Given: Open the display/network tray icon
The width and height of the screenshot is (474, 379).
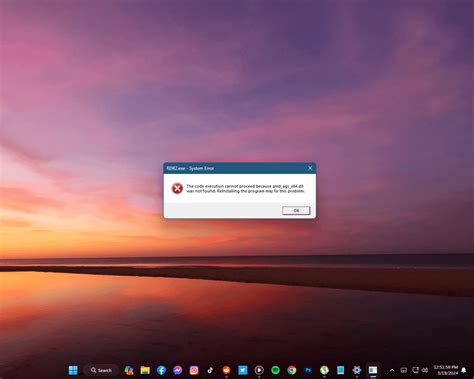Looking at the screenshot, I should click(x=415, y=370).
